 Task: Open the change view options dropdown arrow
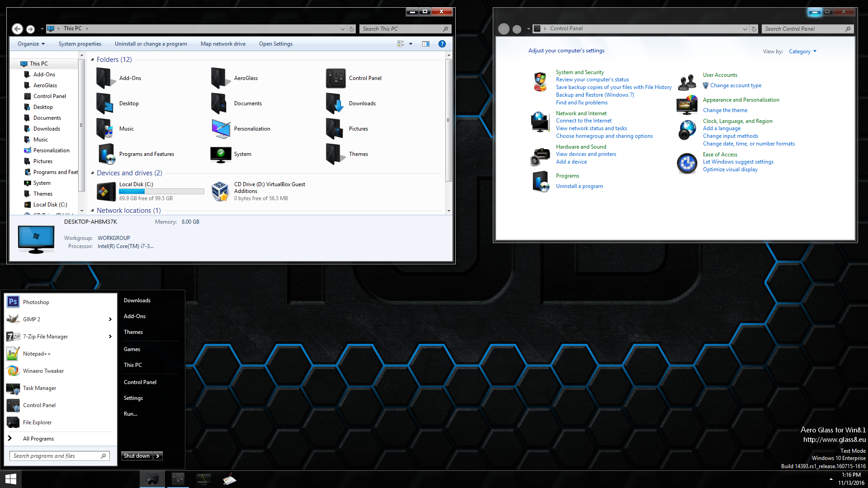click(x=410, y=44)
